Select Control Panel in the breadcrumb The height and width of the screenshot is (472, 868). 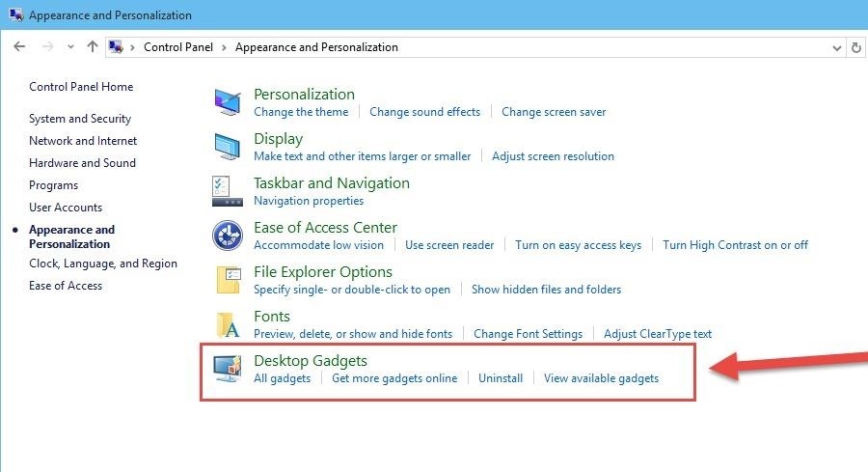point(178,47)
